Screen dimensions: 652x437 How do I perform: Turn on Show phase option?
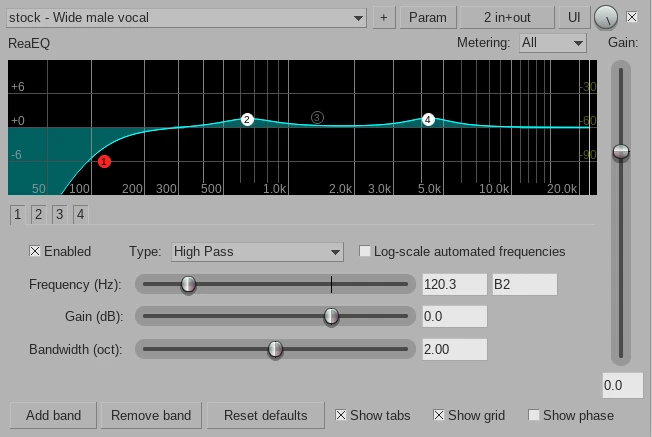(534, 415)
